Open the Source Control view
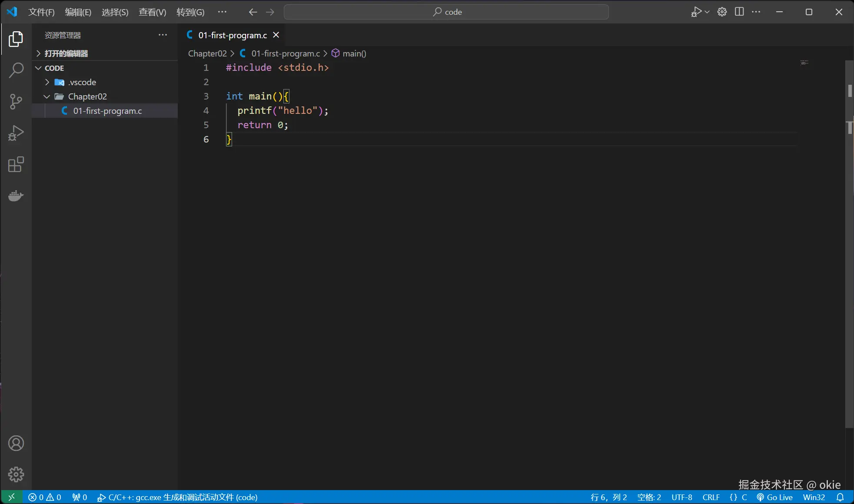The width and height of the screenshot is (854, 504). (16, 102)
